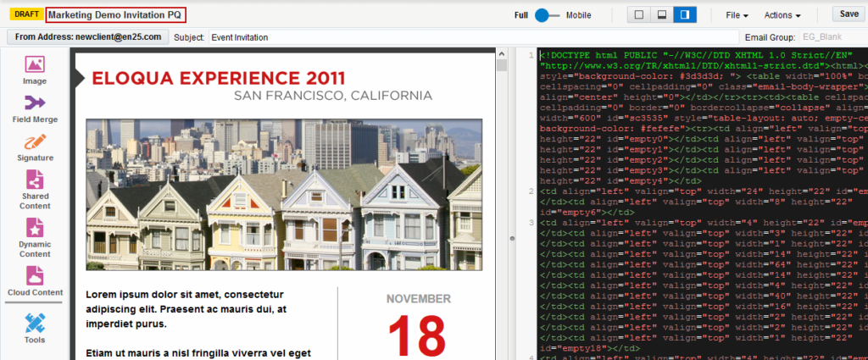
Task: Click the San Francisco houses image
Action: [x=283, y=194]
